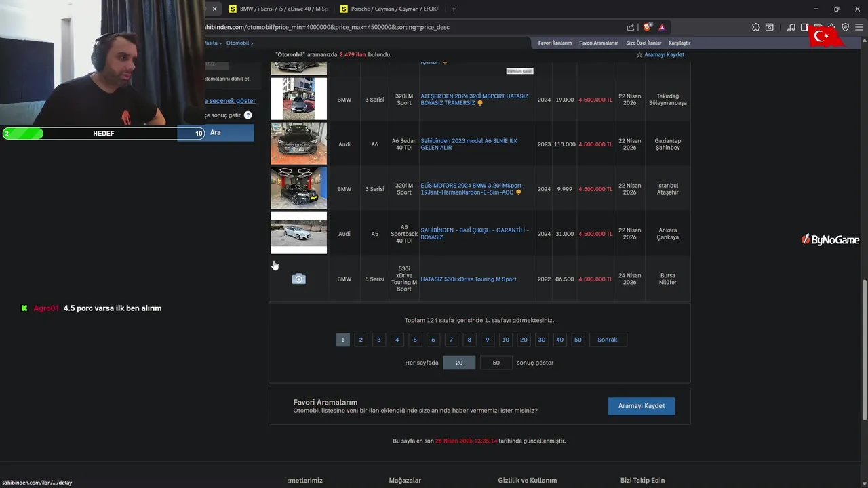Click 'Bursa Nilüfer' location cell
This screenshot has height=488, width=868.
point(667,279)
